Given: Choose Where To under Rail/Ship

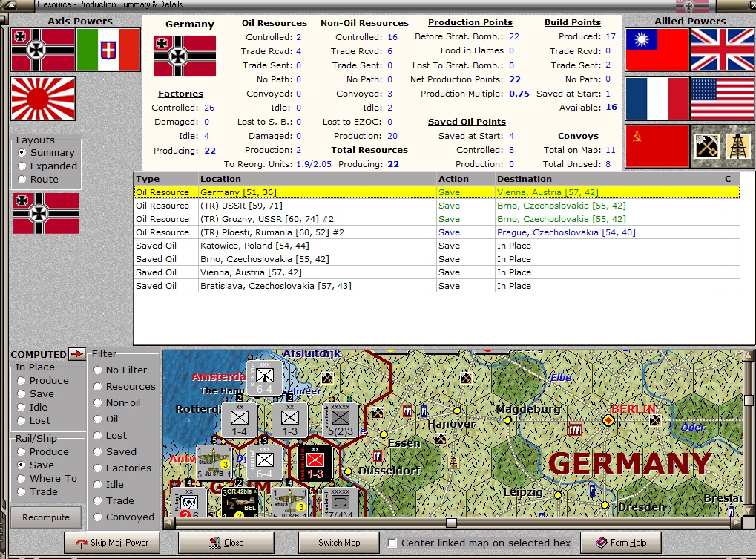Looking at the screenshot, I should (x=47, y=479).
